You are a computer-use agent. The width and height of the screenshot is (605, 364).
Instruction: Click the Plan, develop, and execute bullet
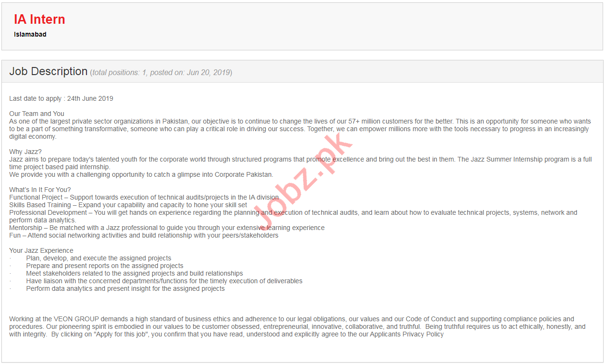99,258
